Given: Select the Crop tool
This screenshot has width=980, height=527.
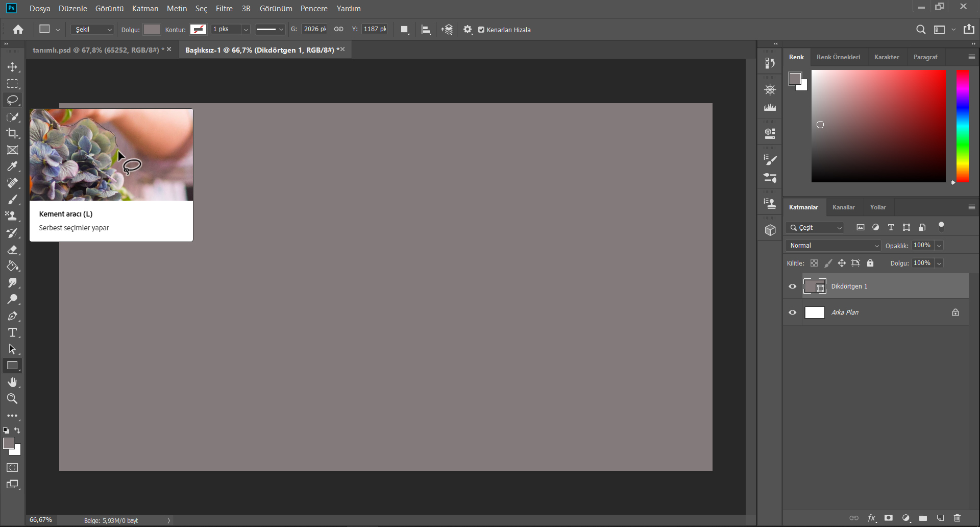Looking at the screenshot, I should (x=12, y=133).
